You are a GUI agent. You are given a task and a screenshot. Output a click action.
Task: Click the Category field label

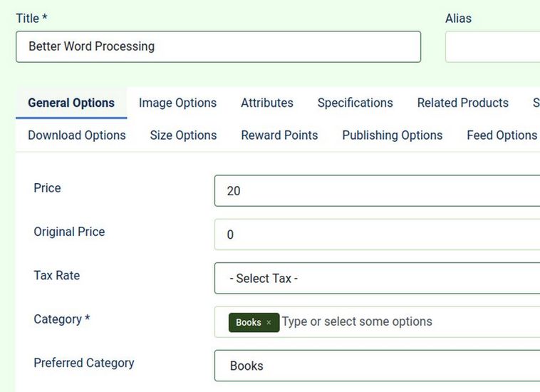click(x=61, y=319)
